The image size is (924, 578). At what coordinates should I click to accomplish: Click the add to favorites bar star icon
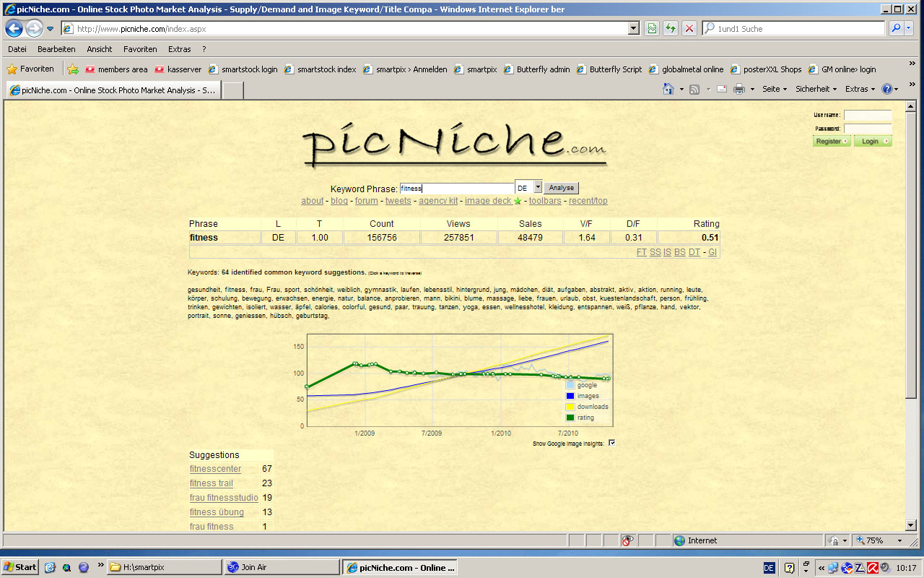73,69
